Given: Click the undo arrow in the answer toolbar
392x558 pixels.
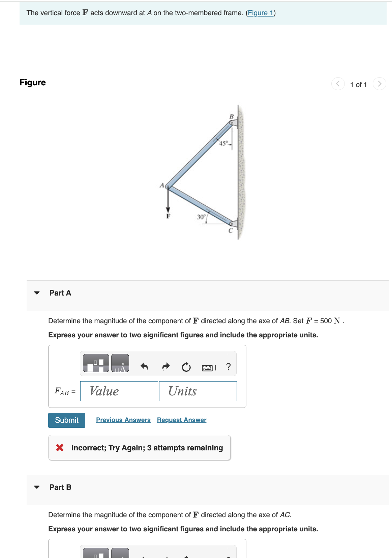Looking at the screenshot, I should (143, 367).
